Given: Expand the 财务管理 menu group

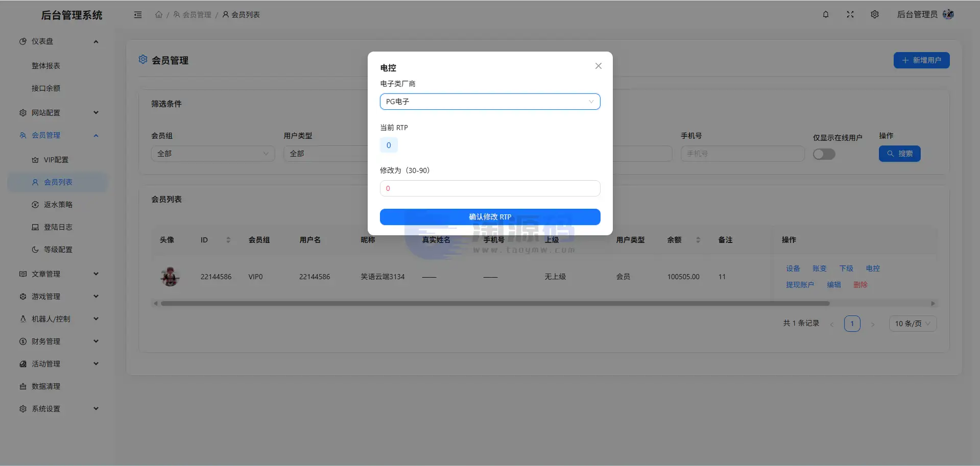Looking at the screenshot, I should [x=58, y=341].
